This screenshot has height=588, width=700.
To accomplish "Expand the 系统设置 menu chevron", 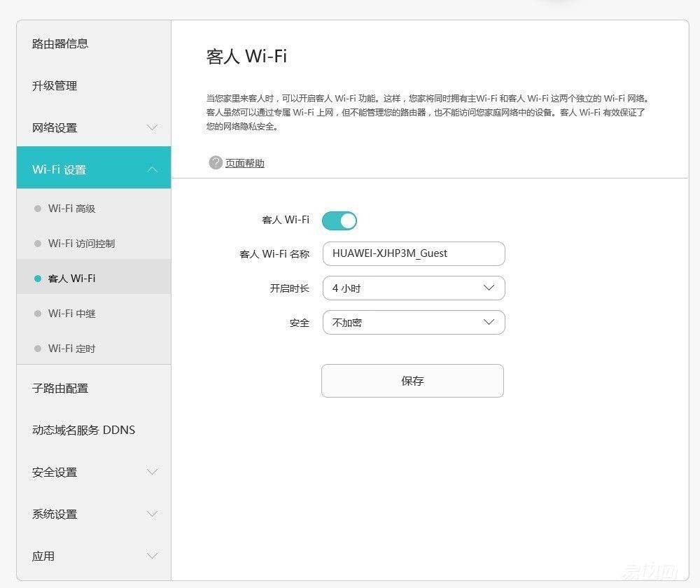I will (x=152, y=514).
